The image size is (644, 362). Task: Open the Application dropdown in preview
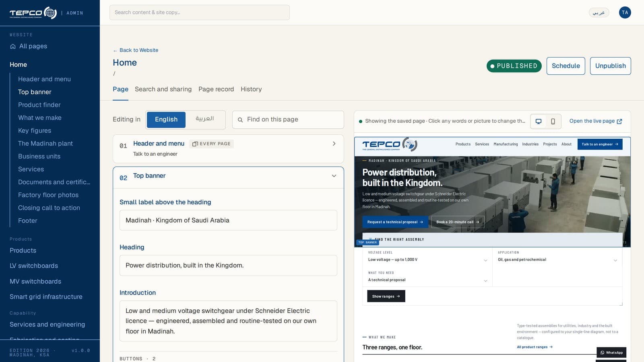557,257
